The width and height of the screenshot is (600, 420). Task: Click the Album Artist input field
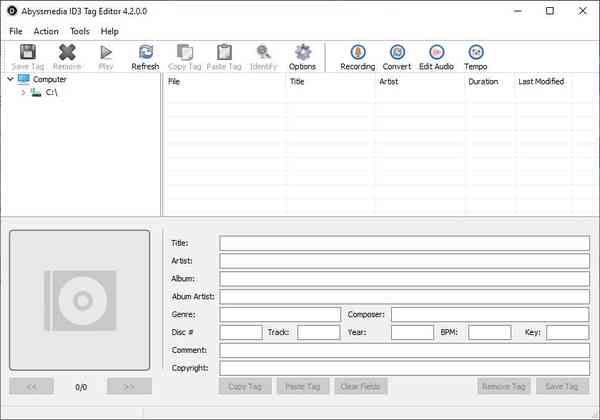(x=404, y=296)
